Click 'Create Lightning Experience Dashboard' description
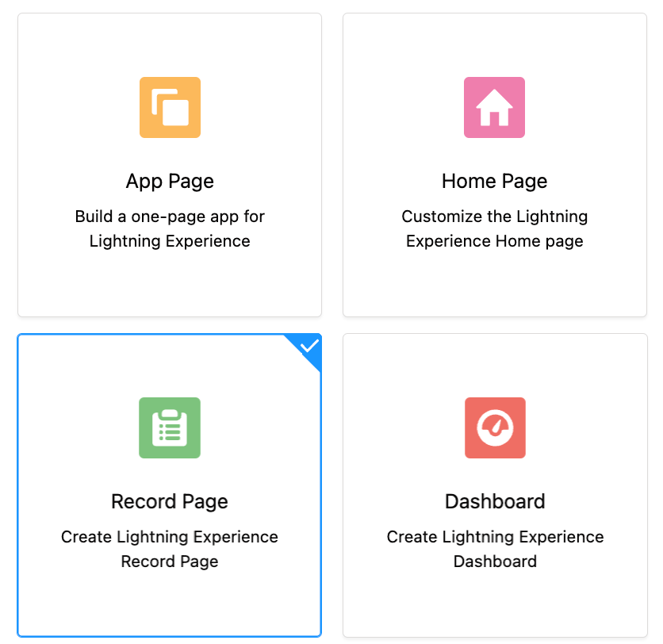Viewport: 663px width, 644px height. pyautogui.click(x=495, y=550)
